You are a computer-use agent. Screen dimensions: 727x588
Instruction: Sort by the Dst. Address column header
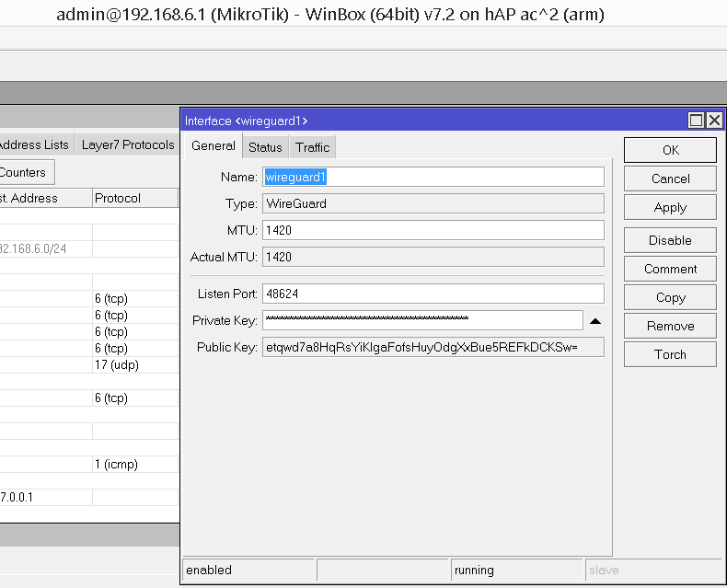point(45,198)
